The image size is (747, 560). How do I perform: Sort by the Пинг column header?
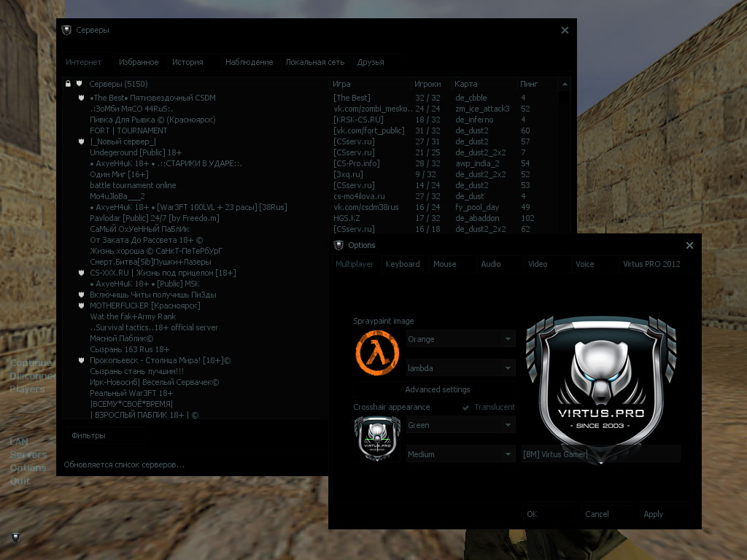point(537,84)
